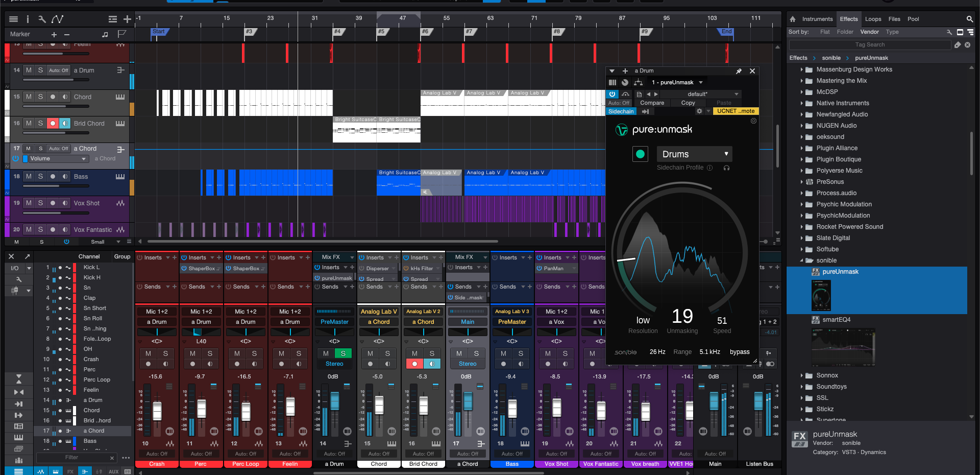Viewport: 980px width, 475px height.
Task: Open the browser home icon
Action: point(793,19)
